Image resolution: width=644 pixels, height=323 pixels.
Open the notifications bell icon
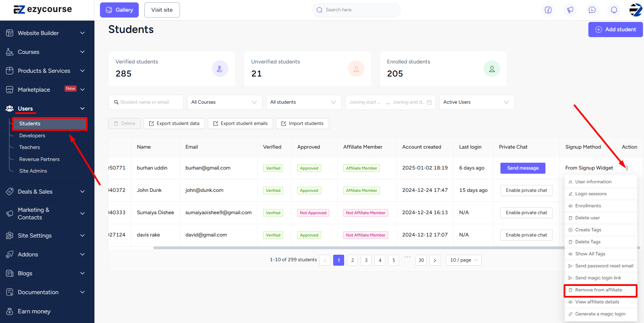tap(614, 10)
